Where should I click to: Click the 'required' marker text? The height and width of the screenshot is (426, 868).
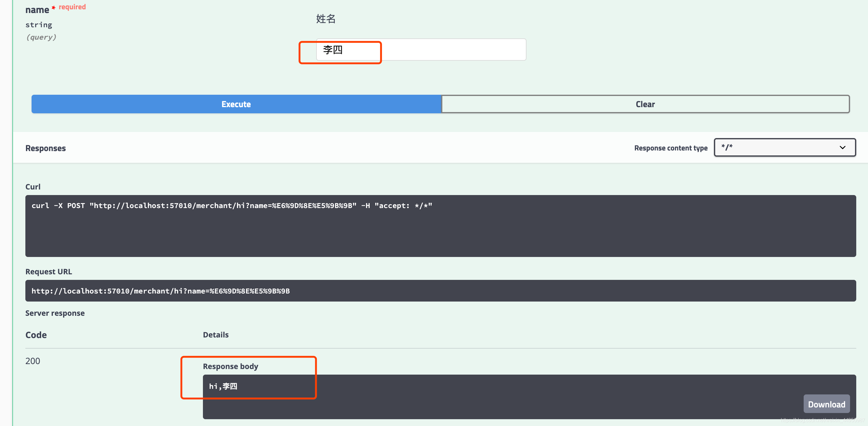pyautogui.click(x=72, y=7)
